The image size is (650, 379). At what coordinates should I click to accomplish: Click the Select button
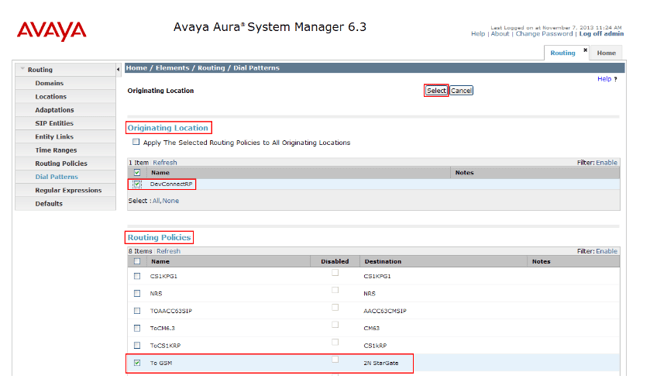[436, 90]
